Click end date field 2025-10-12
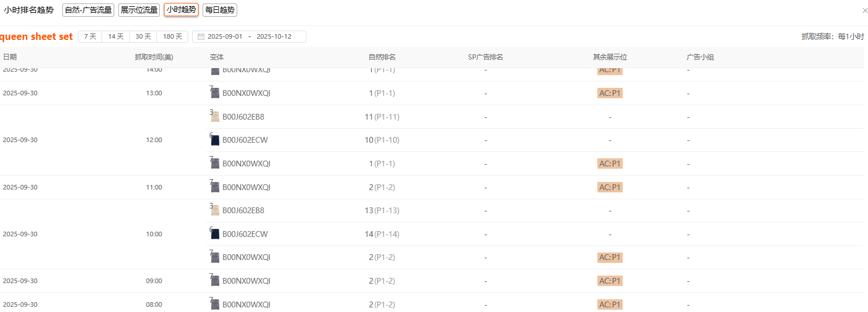The height and width of the screenshot is (312, 868). point(274,37)
